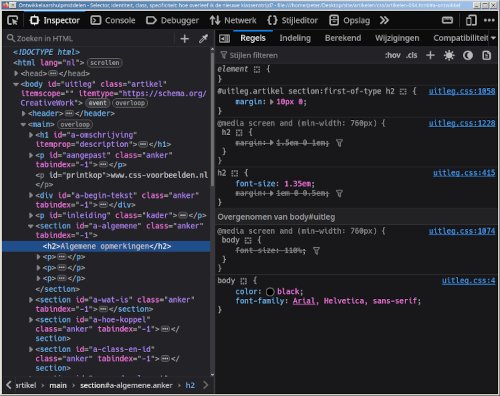The height and width of the screenshot is (396, 500).
Task: Open the uitleg.css:1058 source link
Action: (x=462, y=91)
